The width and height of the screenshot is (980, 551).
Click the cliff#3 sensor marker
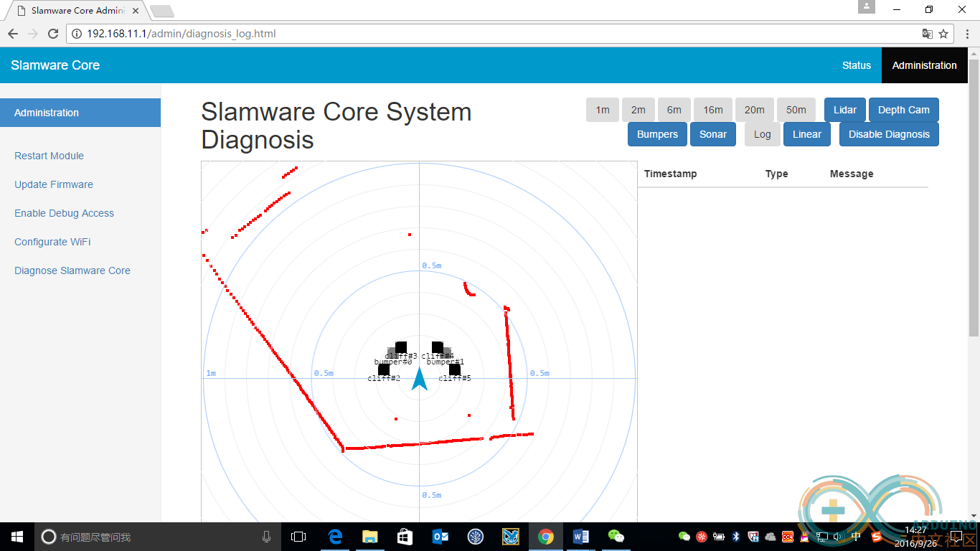pos(401,347)
